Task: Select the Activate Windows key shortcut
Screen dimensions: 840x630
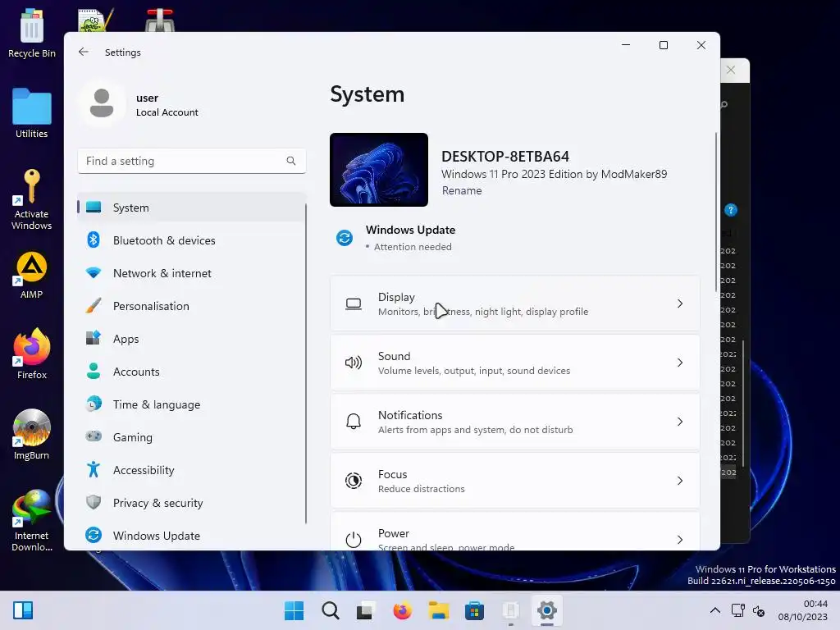Action: 32,199
